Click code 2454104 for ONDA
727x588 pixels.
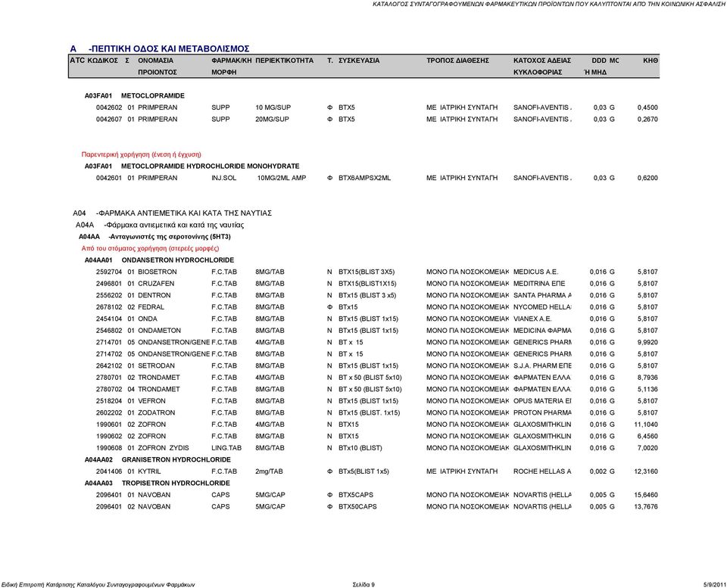coord(109,319)
